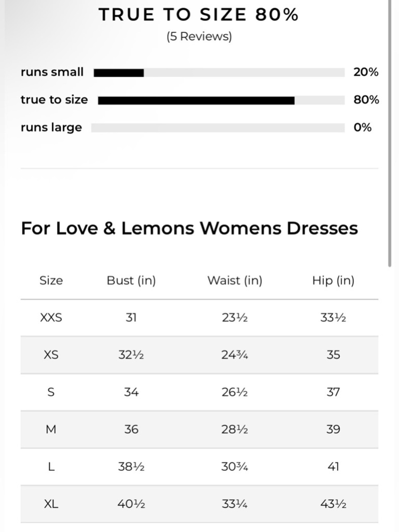This screenshot has height=532, width=399.
Task: Click the medium waist value 28½
Action: click(x=235, y=429)
